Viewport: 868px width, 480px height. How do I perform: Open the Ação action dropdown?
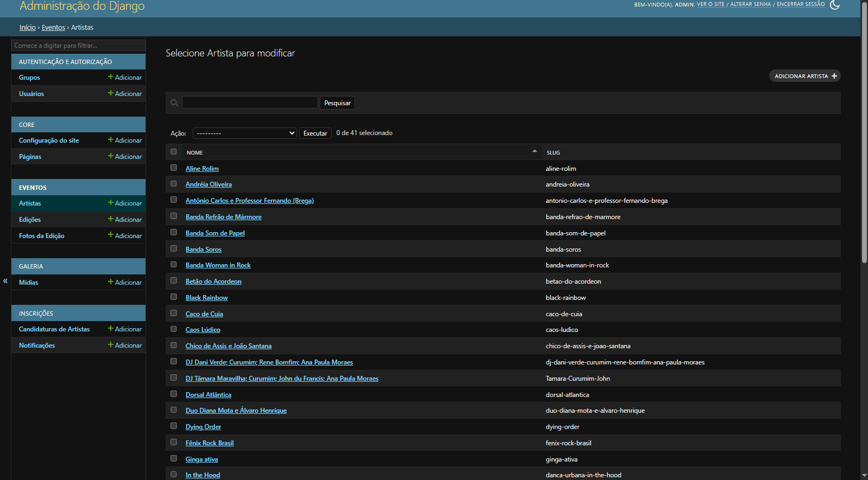click(x=245, y=133)
